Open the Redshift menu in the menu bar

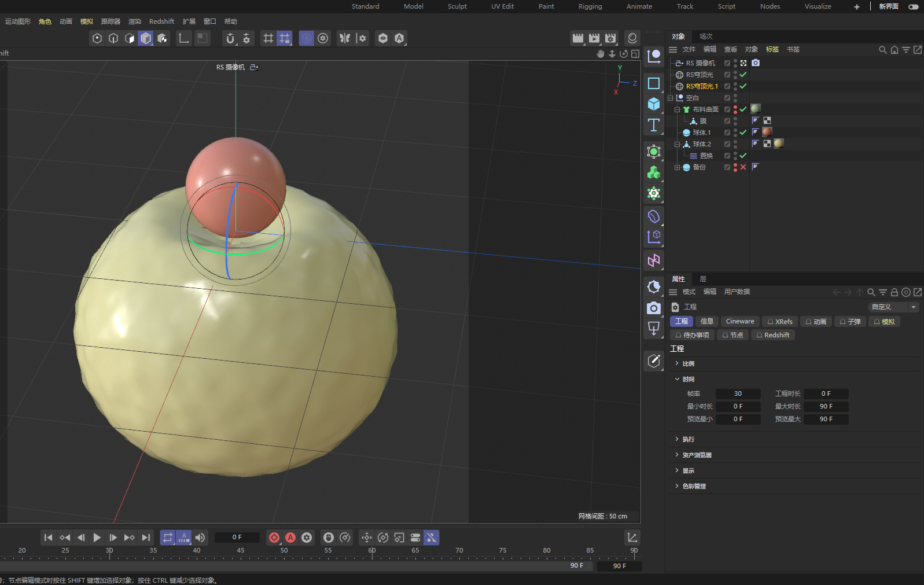(161, 21)
